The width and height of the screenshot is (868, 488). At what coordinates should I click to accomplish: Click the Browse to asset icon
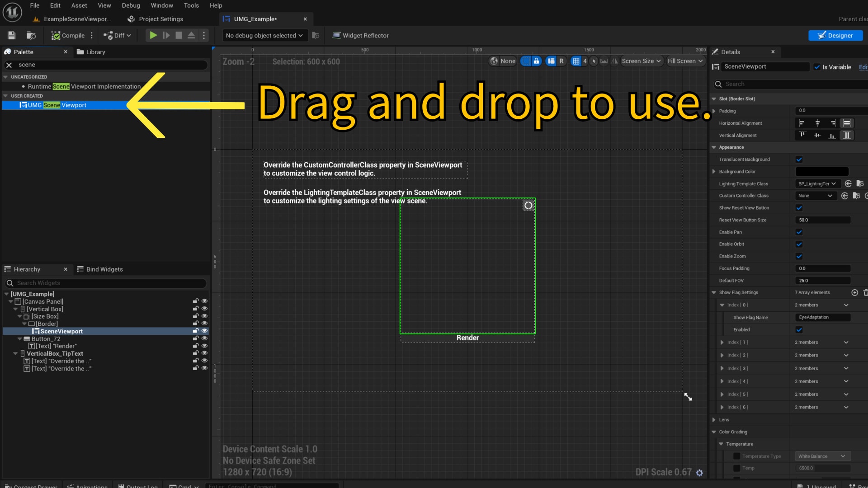(x=31, y=35)
